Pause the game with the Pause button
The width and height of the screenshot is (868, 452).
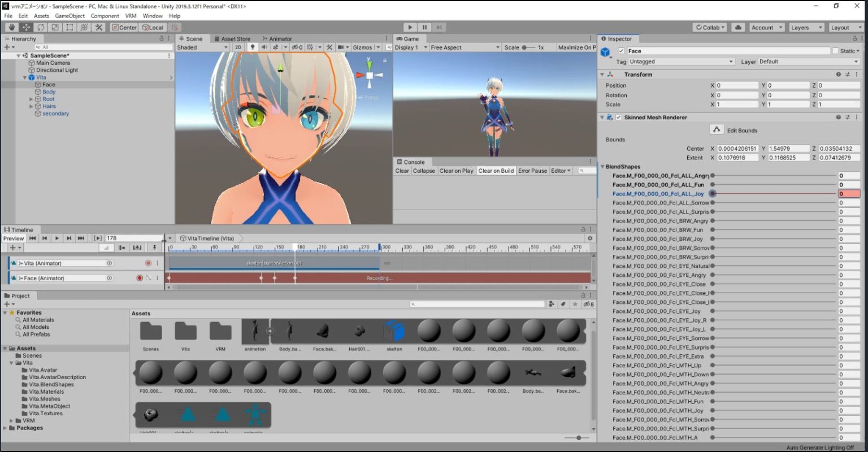[x=424, y=27]
